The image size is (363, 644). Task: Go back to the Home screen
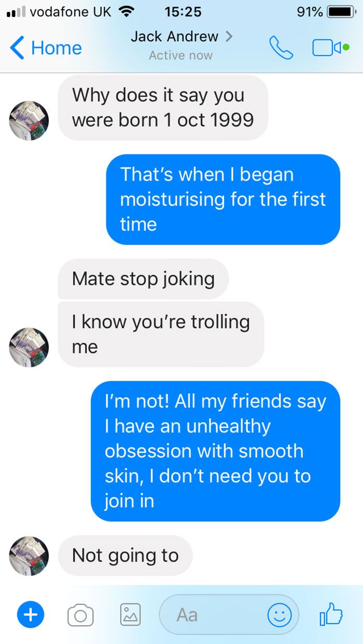click(46, 48)
